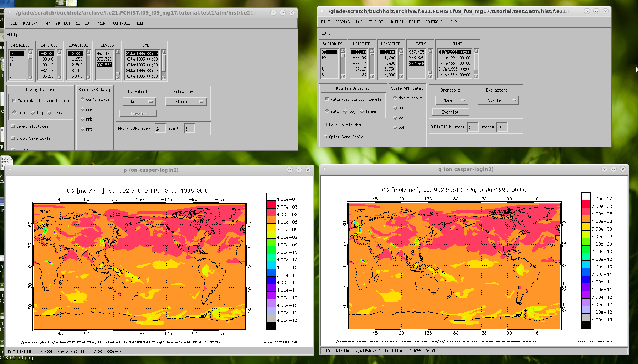The width and height of the screenshot is (638, 364).
Task: Open PRINT menu in test1 window
Action: pos(102,23)
